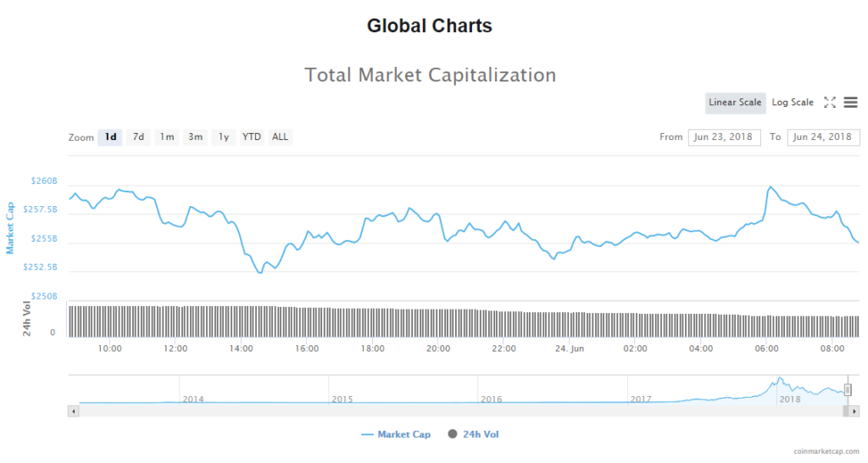Set zoom to 3m
The height and width of the screenshot is (463, 868).
pyautogui.click(x=195, y=137)
